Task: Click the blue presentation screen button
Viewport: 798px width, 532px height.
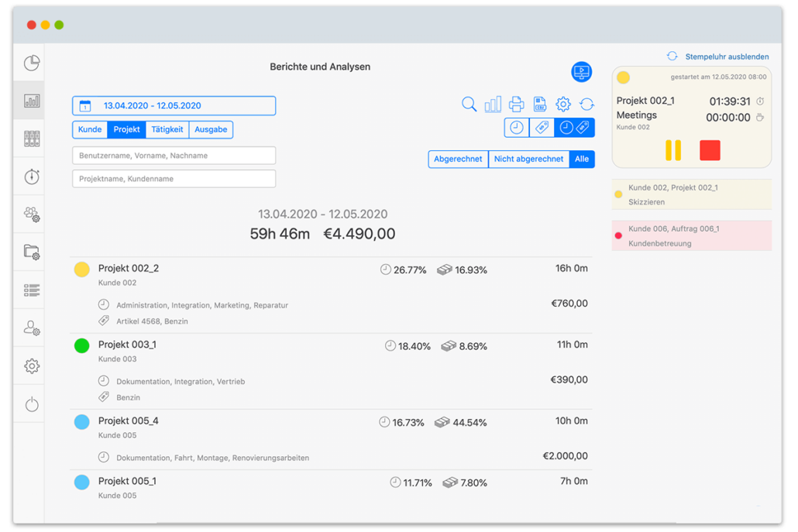Action: (x=581, y=72)
